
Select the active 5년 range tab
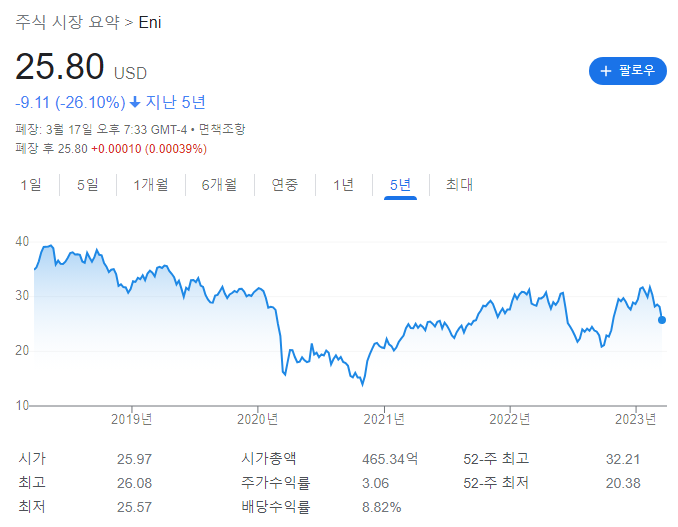click(x=400, y=185)
